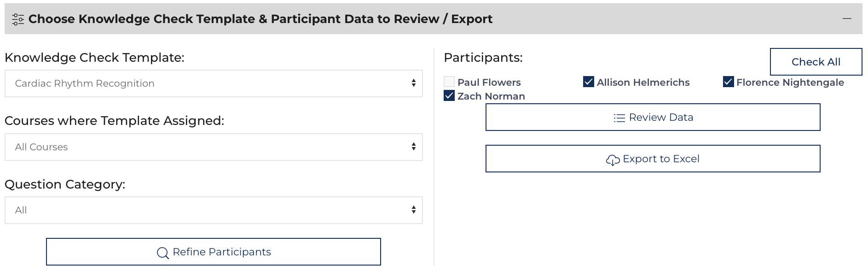The height and width of the screenshot is (272, 868).
Task: Open the All Courses dropdown
Action: pyautogui.click(x=214, y=147)
